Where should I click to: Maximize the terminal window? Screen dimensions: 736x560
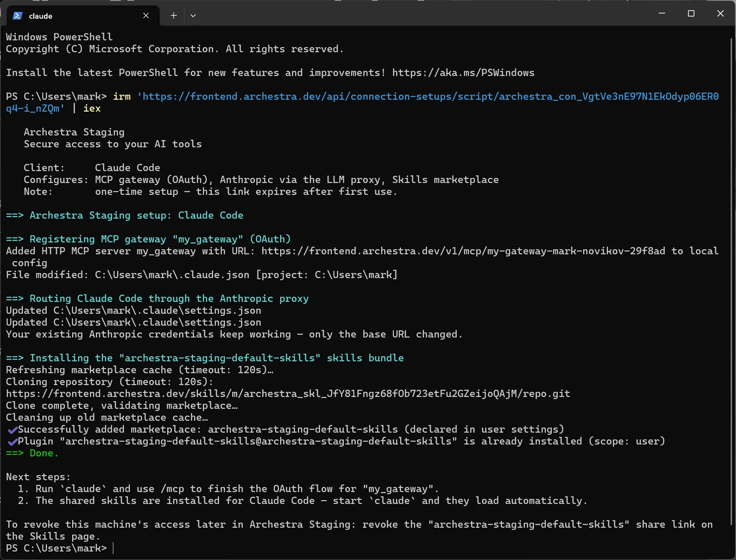[691, 14]
